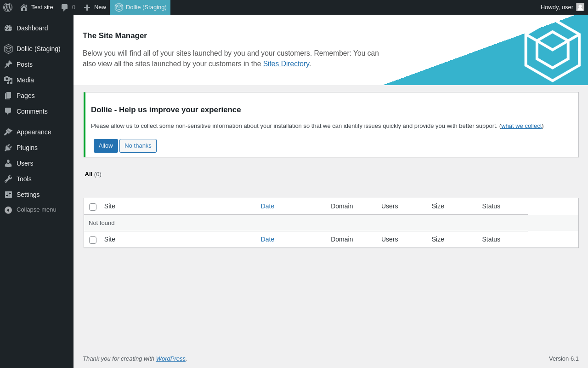
Task: Dismiss notice with No thanks button
Action: (x=138, y=146)
